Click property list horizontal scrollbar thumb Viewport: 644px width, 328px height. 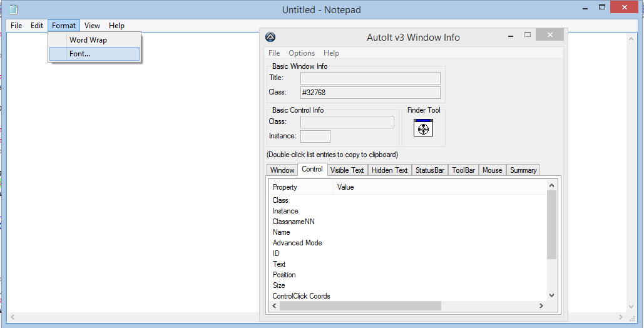[360, 305]
